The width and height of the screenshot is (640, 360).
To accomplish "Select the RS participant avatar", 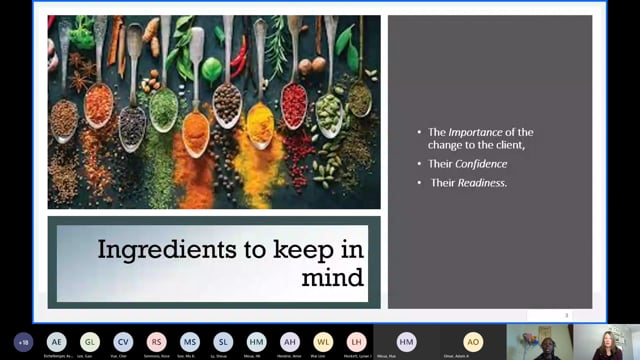I will pyautogui.click(x=157, y=342).
